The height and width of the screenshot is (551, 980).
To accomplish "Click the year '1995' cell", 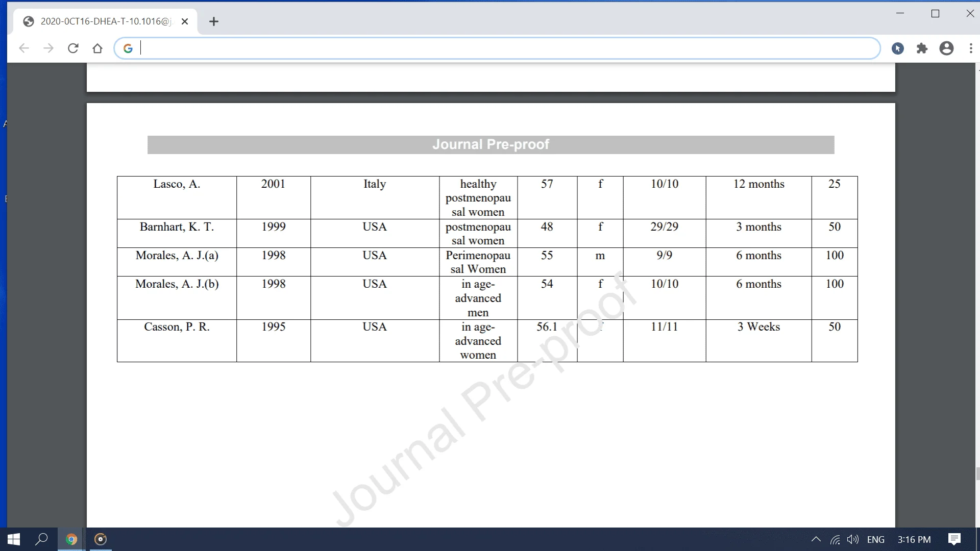I will point(273,341).
